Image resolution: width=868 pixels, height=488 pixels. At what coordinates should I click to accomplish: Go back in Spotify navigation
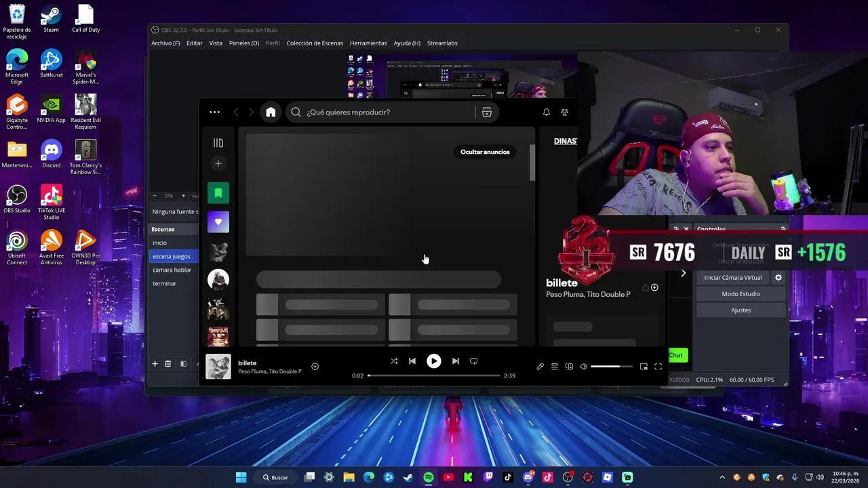(236, 112)
